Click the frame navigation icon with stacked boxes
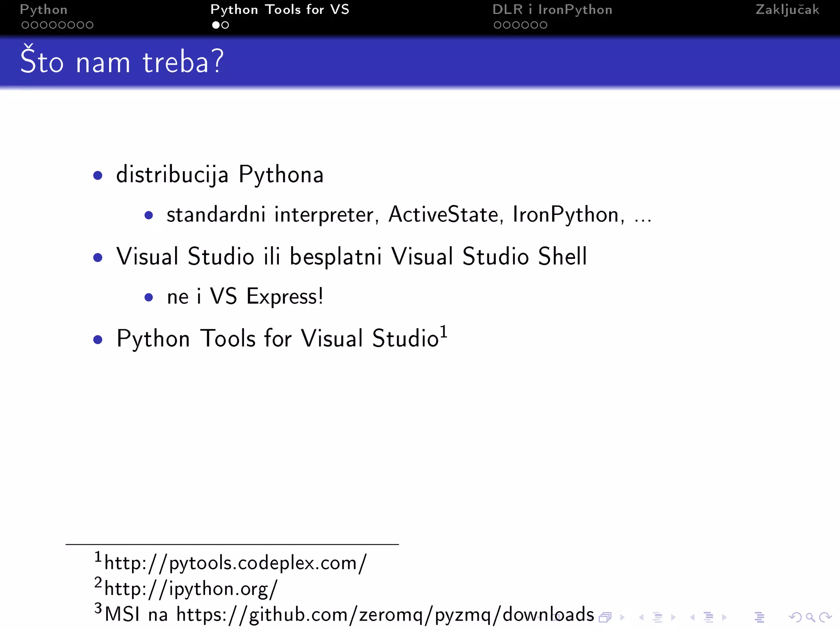Screen dimensions: 840x630 coord(605,617)
